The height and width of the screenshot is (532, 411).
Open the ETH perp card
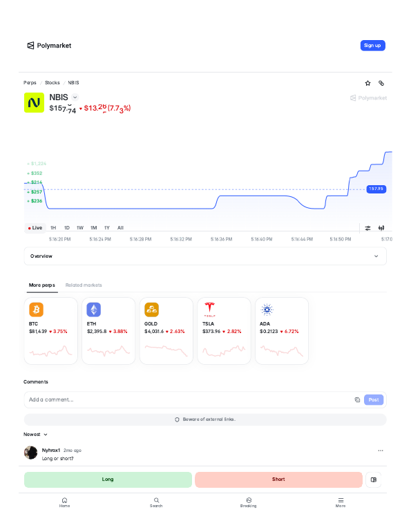pyautogui.click(x=108, y=331)
